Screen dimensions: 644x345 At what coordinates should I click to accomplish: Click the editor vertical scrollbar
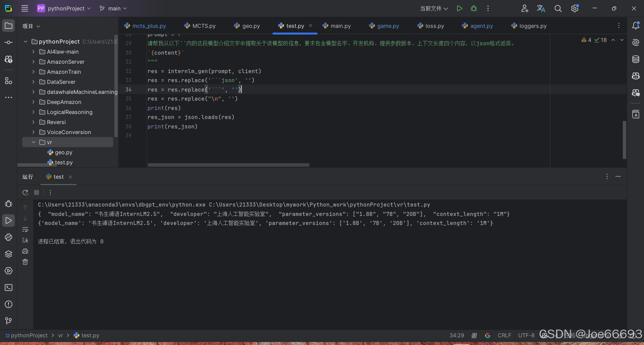[625, 140]
